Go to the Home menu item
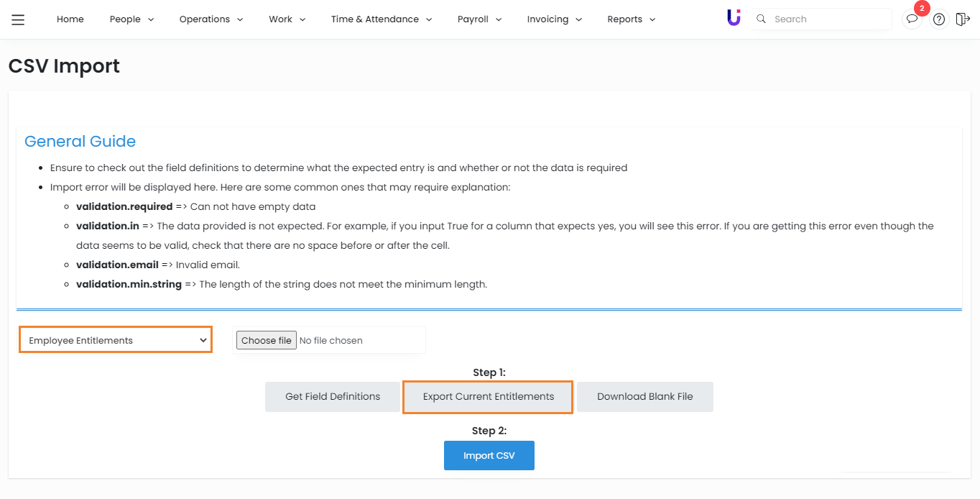 coord(70,19)
